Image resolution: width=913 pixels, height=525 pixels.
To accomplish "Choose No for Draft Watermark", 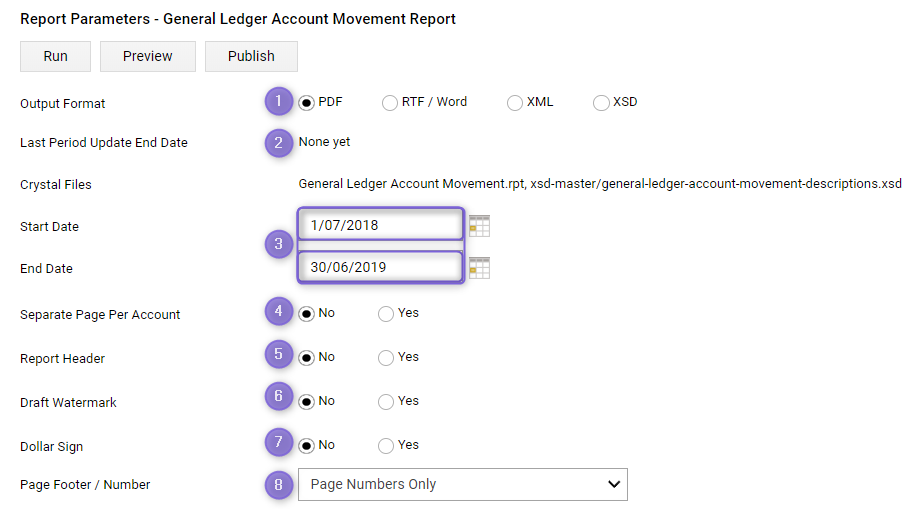I will pyautogui.click(x=306, y=402).
